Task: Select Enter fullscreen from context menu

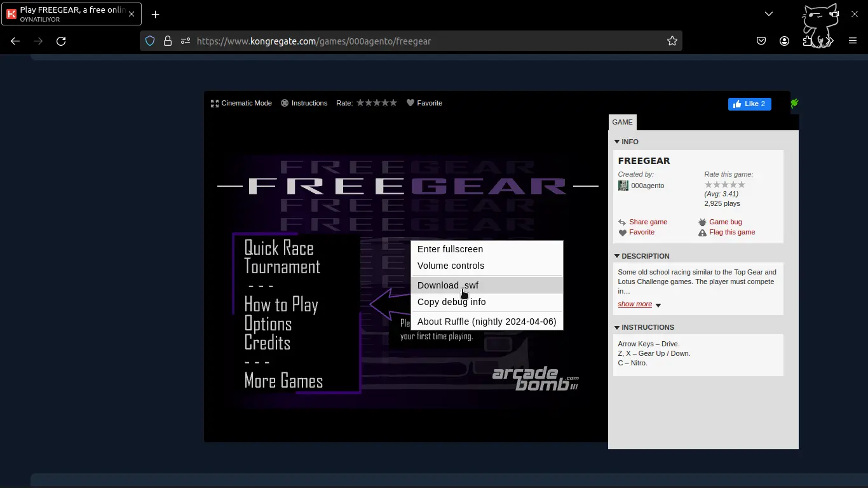Action: pyautogui.click(x=487, y=249)
